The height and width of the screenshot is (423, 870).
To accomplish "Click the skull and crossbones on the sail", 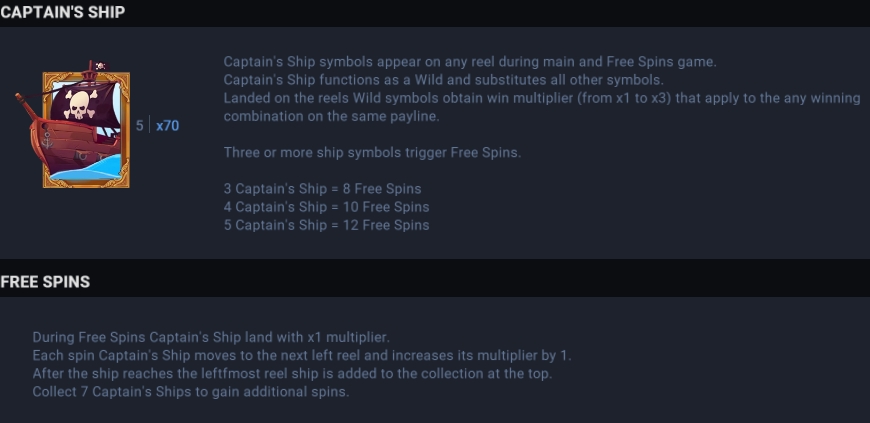I will 80,104.
